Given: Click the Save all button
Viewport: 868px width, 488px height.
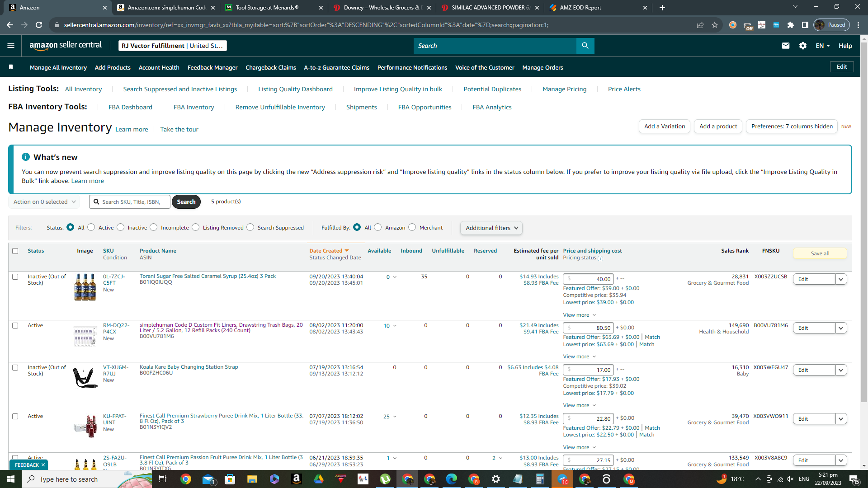Looking at the screenshot, I should click(x=820, y=253).
